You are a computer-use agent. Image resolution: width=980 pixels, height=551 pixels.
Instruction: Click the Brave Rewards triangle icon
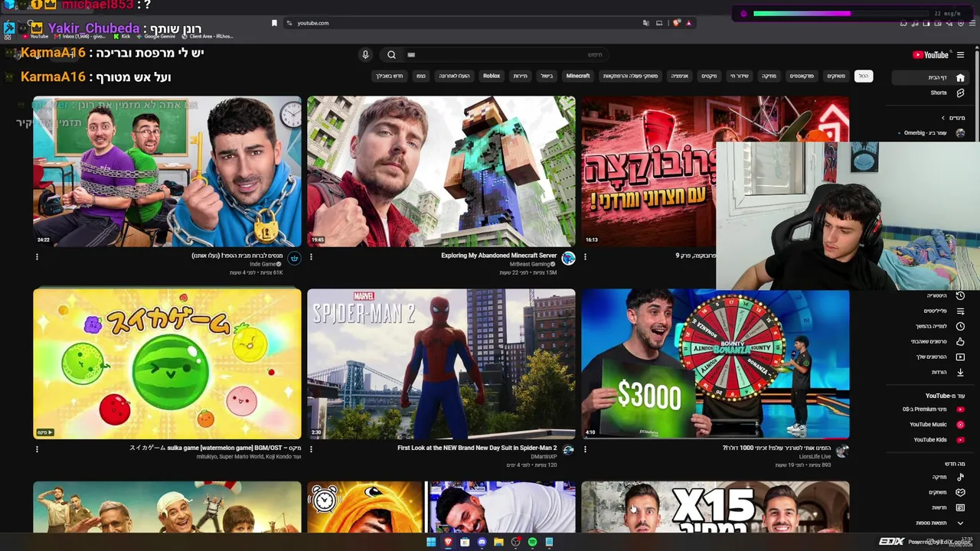pyautogui.click(x=689, y=23)
